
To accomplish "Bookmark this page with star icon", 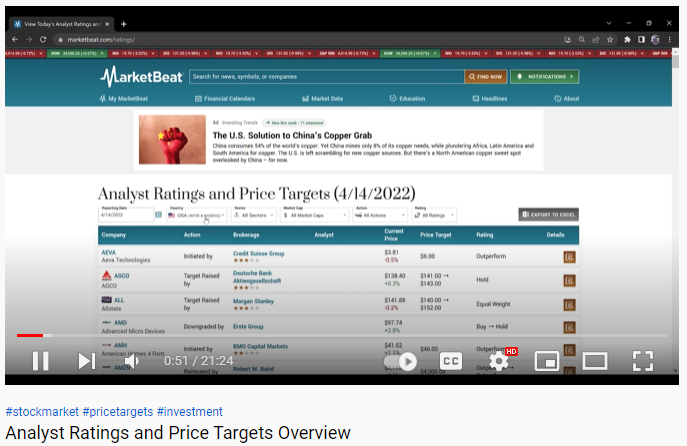I will coord(610,39).
